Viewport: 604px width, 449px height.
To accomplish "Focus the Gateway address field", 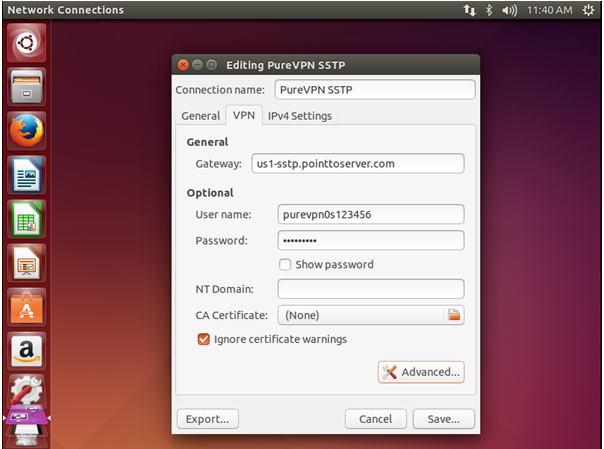I will (x=358, y=164).
